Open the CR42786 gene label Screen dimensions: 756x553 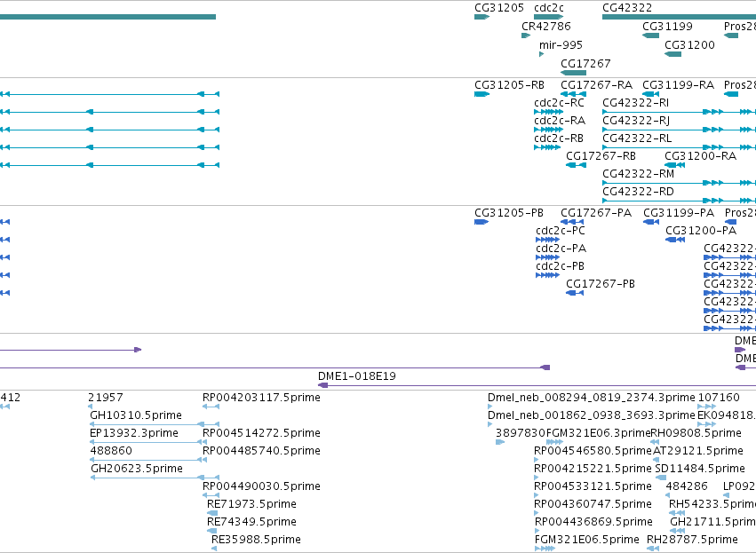546,27
